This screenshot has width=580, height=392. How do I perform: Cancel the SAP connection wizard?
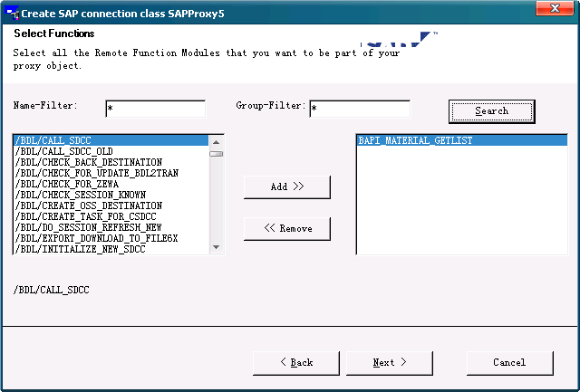point(510,363)
